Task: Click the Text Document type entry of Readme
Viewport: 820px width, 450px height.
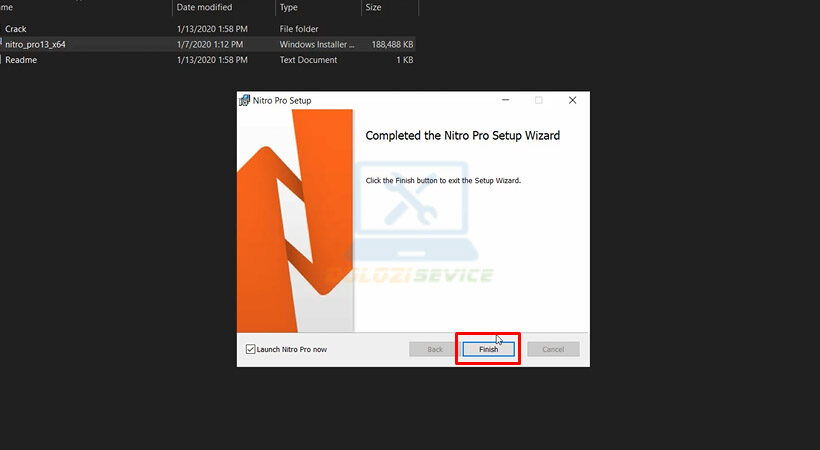Action: [x=311, y=60]
